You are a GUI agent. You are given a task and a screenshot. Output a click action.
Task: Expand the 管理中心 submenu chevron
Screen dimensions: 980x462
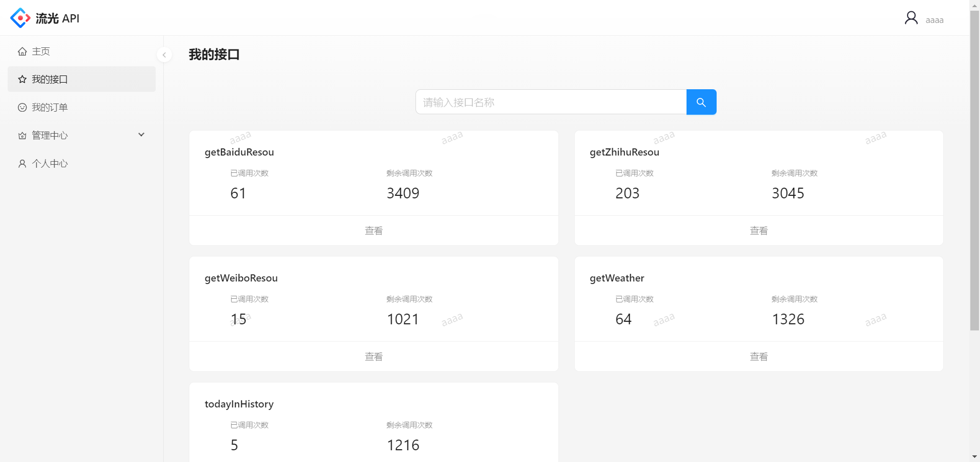(141, 135)
